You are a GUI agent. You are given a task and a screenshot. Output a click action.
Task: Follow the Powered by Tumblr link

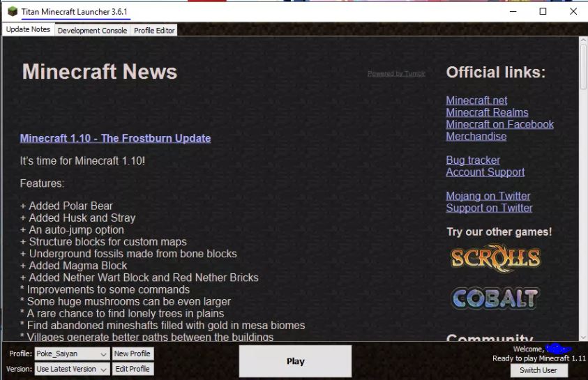pos(396,73)
